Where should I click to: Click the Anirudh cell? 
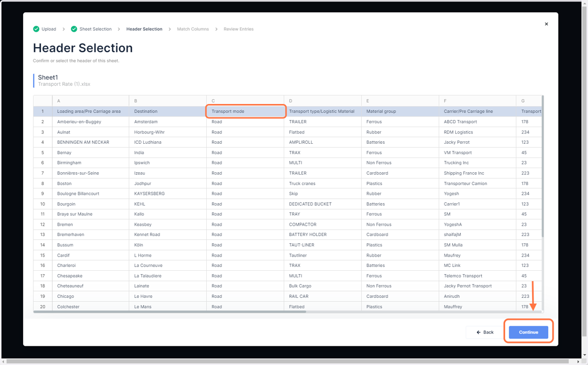point(477,296)
